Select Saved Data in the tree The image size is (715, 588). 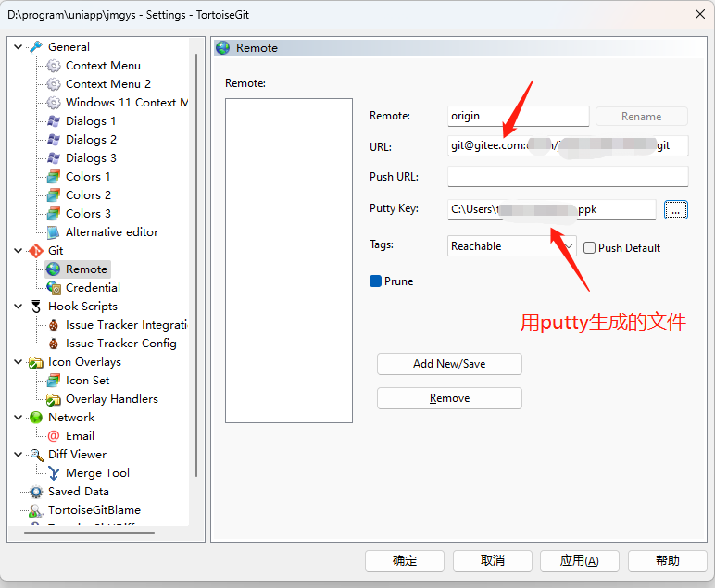click(79, 492)
